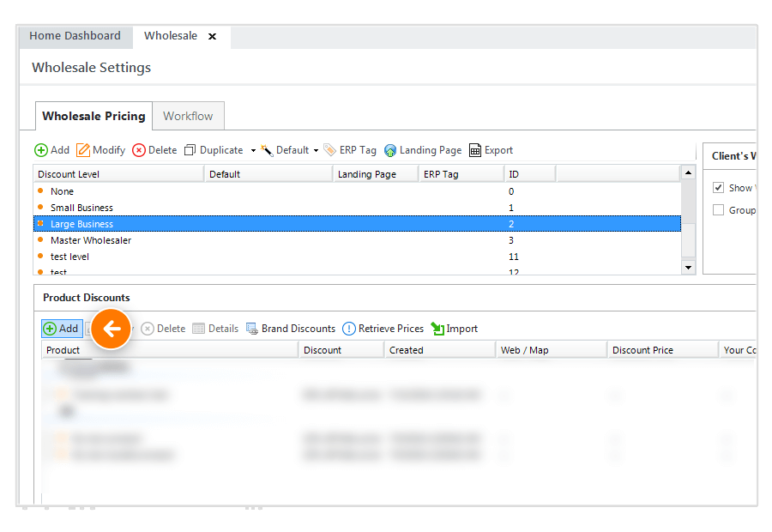This screenshot has height=532, width=772.
Task: Click the Landing Page column header
Action: (x=377, y=174)
